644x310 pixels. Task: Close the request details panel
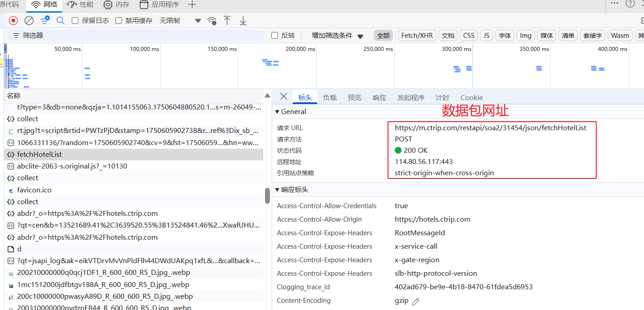pyautogui.click(x=283, y=96)
